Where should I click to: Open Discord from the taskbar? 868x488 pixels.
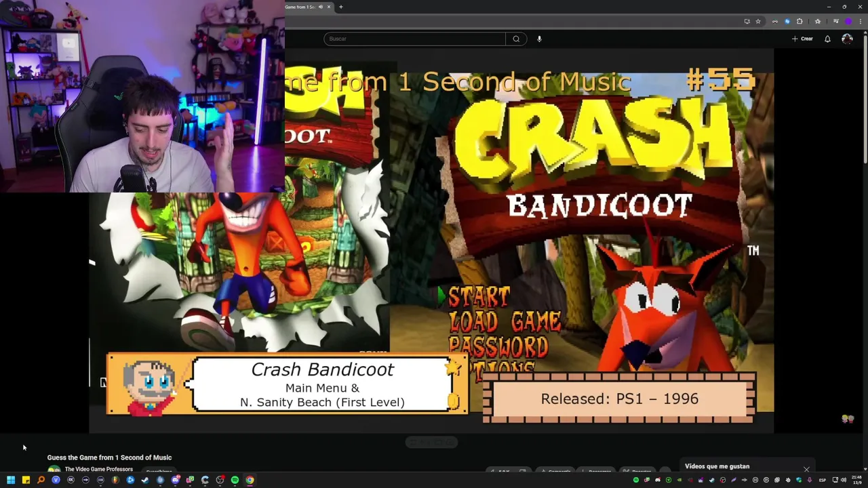point(176,480)
